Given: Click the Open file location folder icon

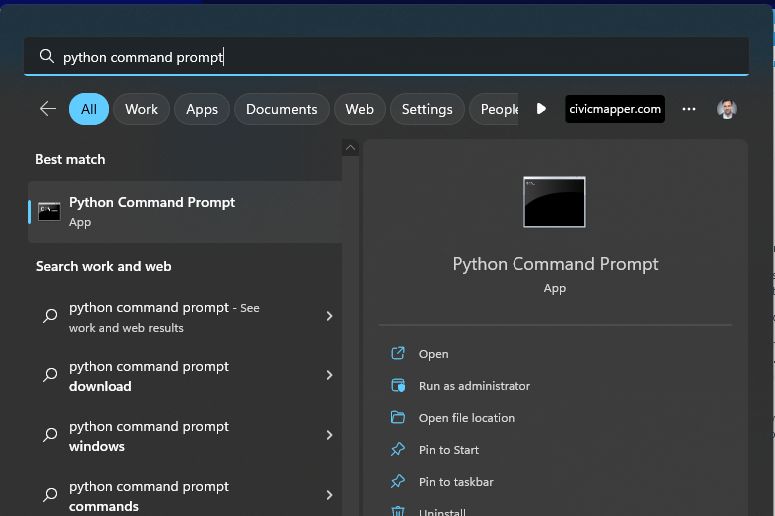Looking at the screenshot, I should [x=398, y=417].
